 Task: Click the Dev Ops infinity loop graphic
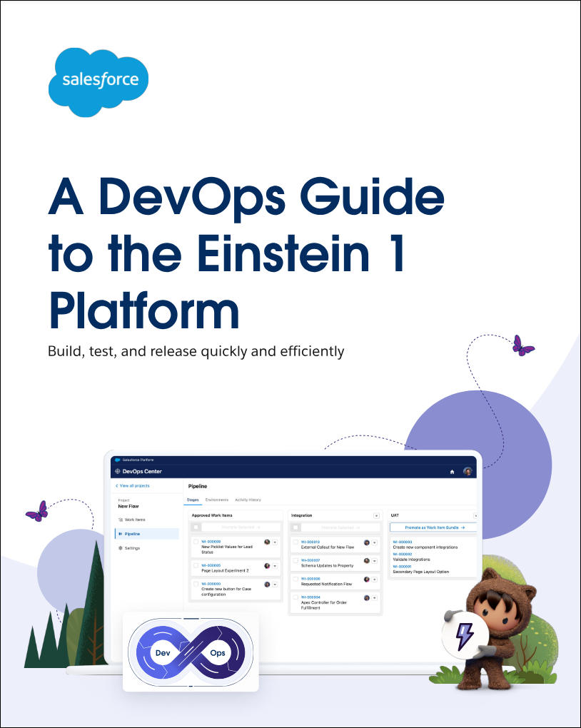coord(191,652)
